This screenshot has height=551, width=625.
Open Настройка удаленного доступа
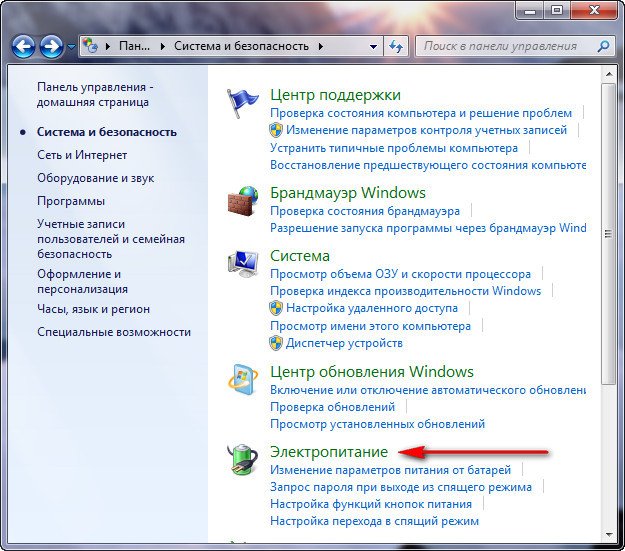click(372, 308)
